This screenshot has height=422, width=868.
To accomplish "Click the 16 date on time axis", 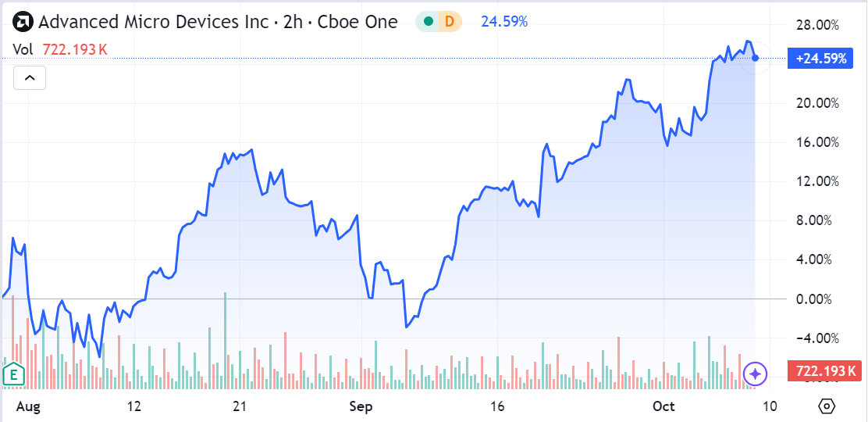I will tap(498, 406).
